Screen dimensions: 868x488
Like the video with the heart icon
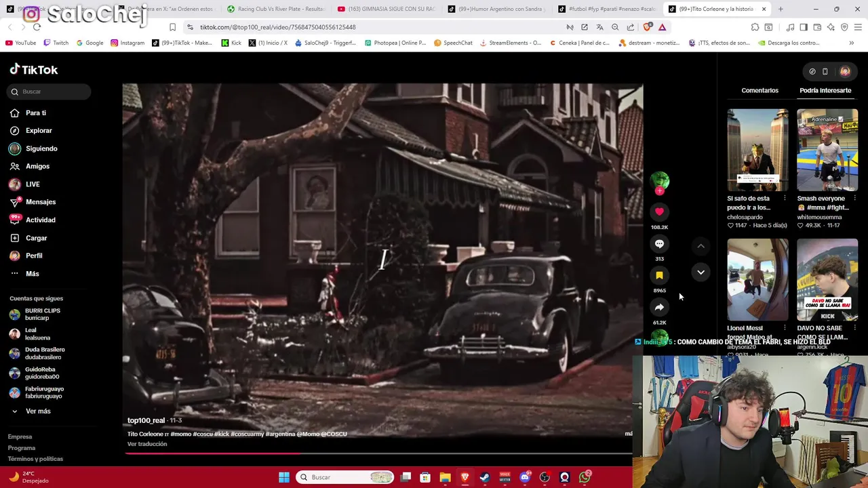(659, 211)
